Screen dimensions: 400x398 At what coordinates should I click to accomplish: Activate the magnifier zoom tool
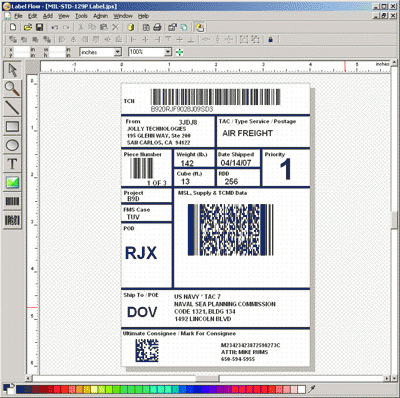[12, 89]
